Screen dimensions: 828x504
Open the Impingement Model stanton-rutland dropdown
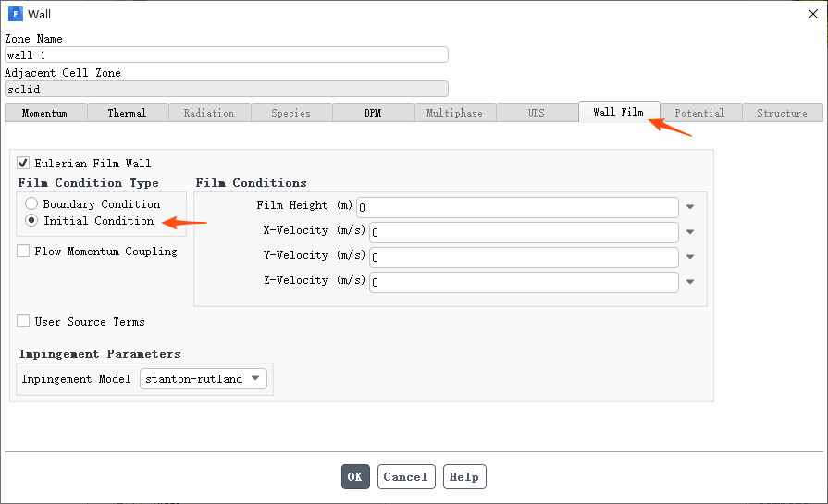tap(204, 378)
